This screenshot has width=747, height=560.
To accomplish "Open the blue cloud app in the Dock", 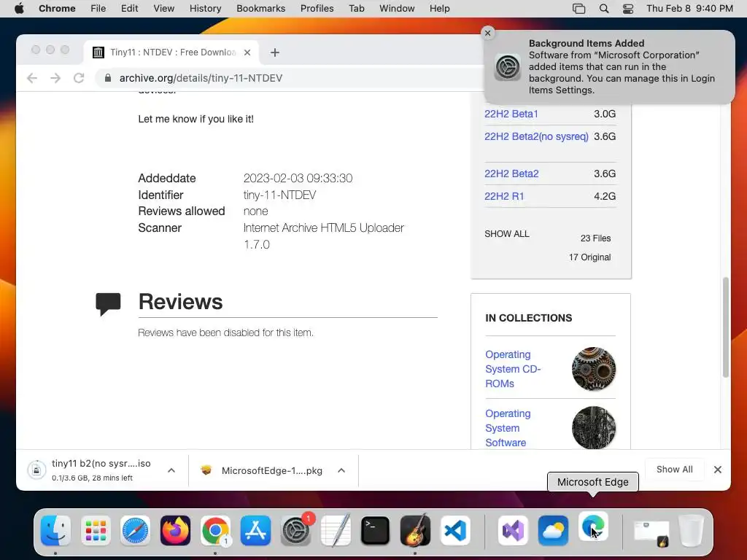I will (553, 530).
